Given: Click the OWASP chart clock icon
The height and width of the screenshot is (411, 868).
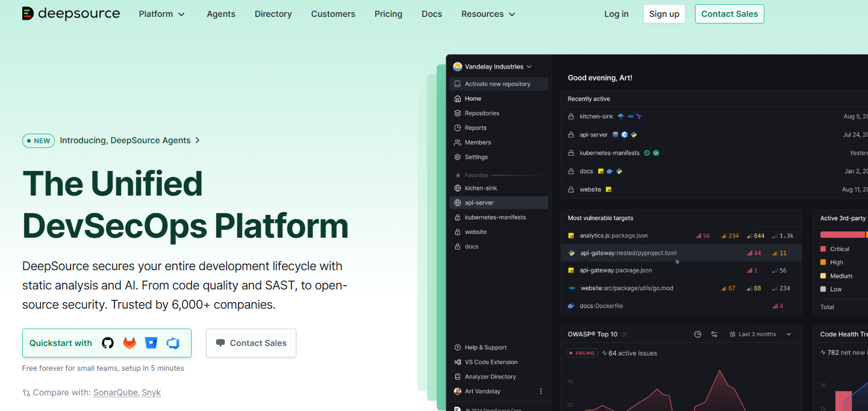Looking at the screenshot, I should pos(698,334).
